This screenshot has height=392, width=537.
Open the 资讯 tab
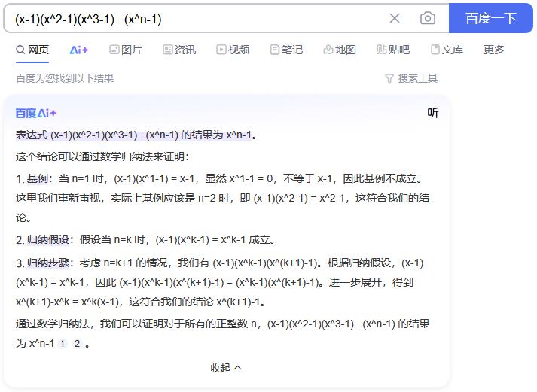[179, 50]
